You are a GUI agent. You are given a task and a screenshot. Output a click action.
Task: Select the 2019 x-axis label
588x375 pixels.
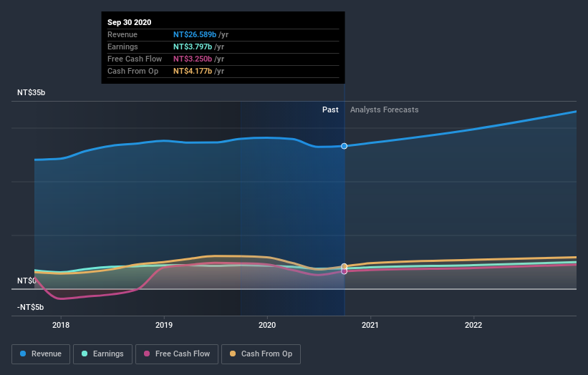tap(164, 325)
